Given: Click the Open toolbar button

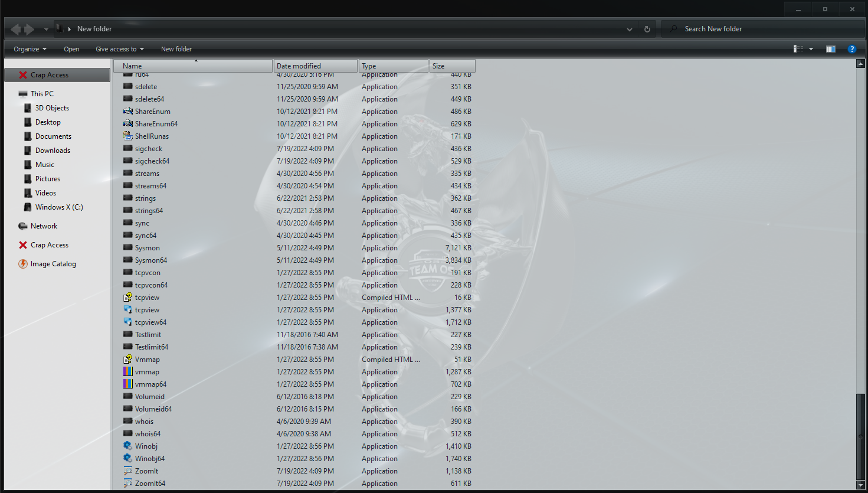Looking at the screenshot, I should pos(71,49).
